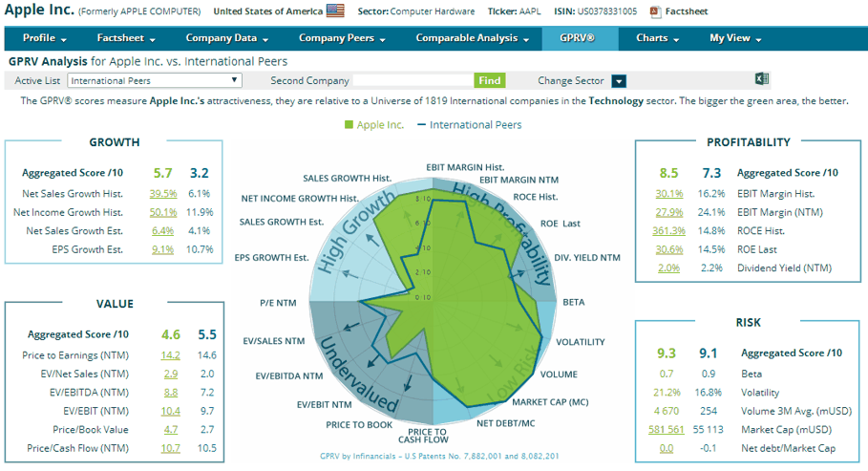This screenshot has height=471, width=868.
Task: Click the green Find button
Action: point(489,80)
